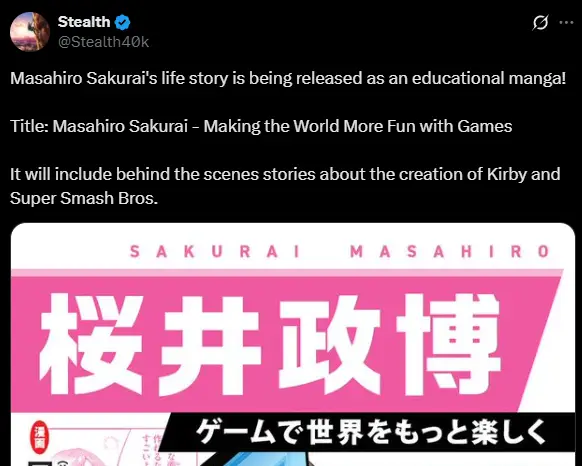Click the large 桜井政博 kanji title

point(270,343)
